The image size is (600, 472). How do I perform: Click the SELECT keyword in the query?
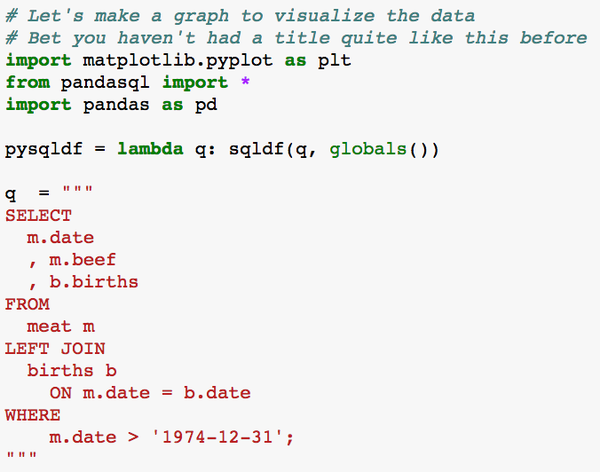tap(38, 215)
